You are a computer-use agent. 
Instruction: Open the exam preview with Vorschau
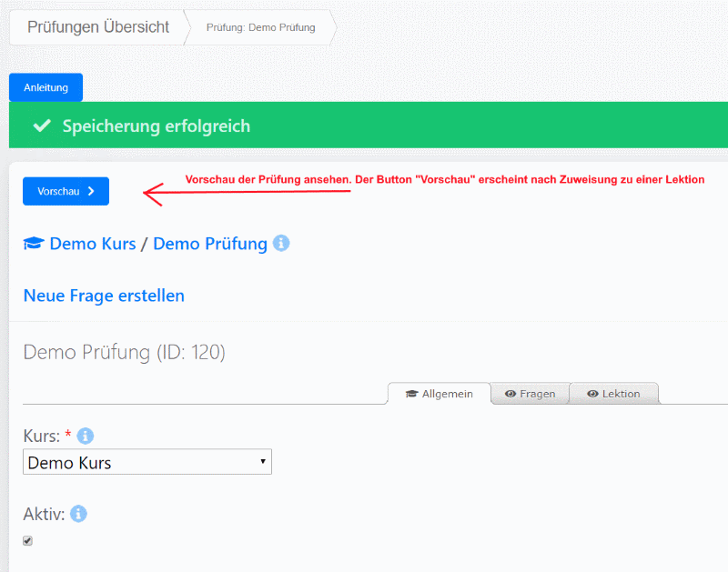tap(66, 192)
